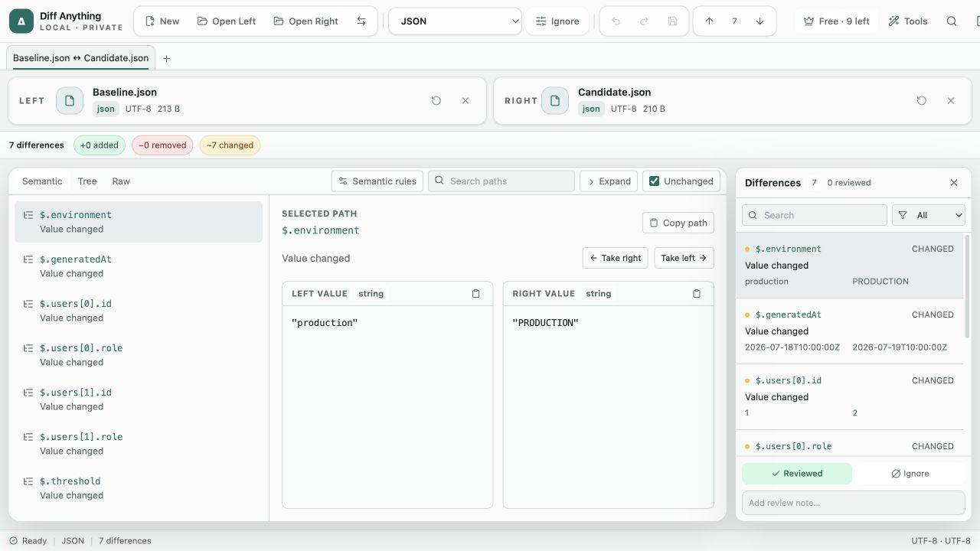
Task: Toggle the Unchanged checkbox
Action: [654, 181]
